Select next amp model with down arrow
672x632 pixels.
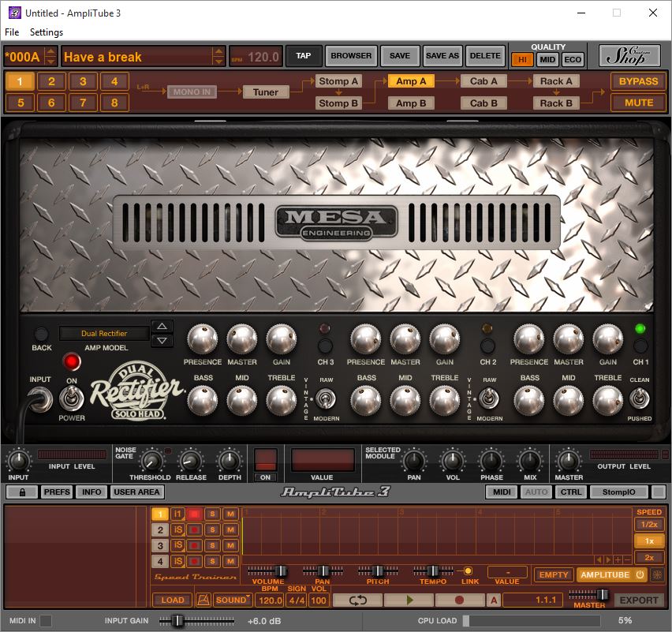[x=162, y=342]
